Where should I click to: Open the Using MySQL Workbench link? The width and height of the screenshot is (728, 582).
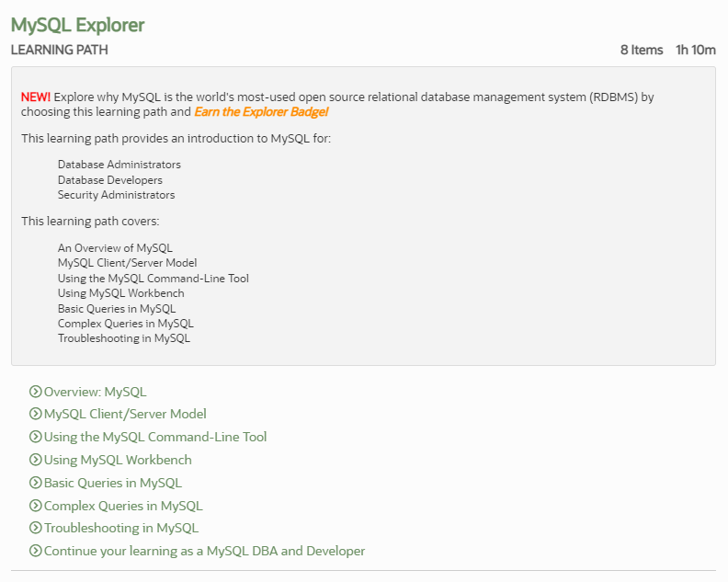118,460
